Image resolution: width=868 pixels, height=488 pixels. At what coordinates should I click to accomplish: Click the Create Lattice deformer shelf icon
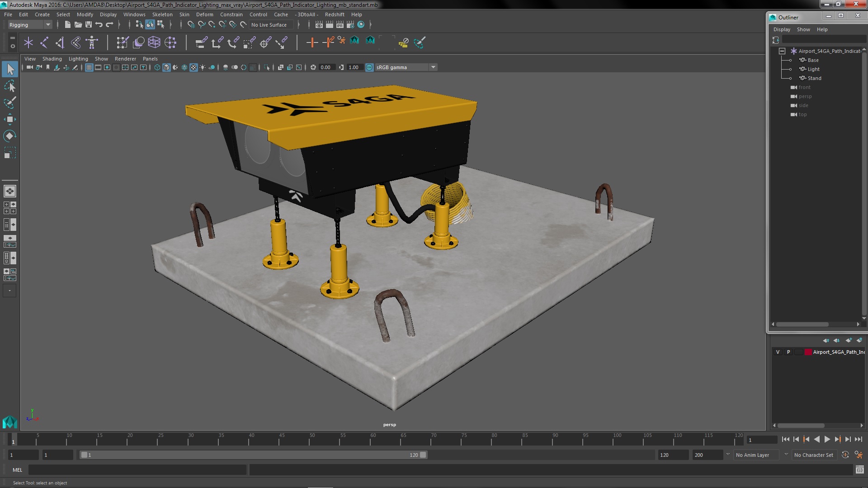[x=154, y=43]
